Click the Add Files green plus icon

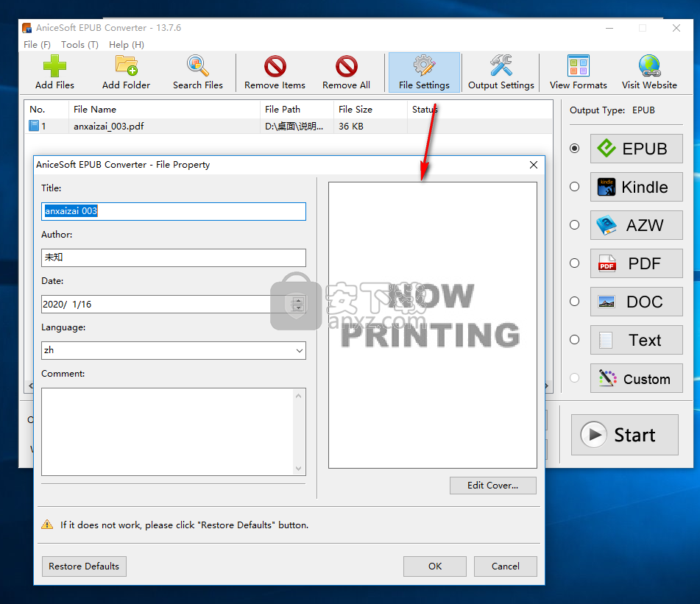coord(54,66)
